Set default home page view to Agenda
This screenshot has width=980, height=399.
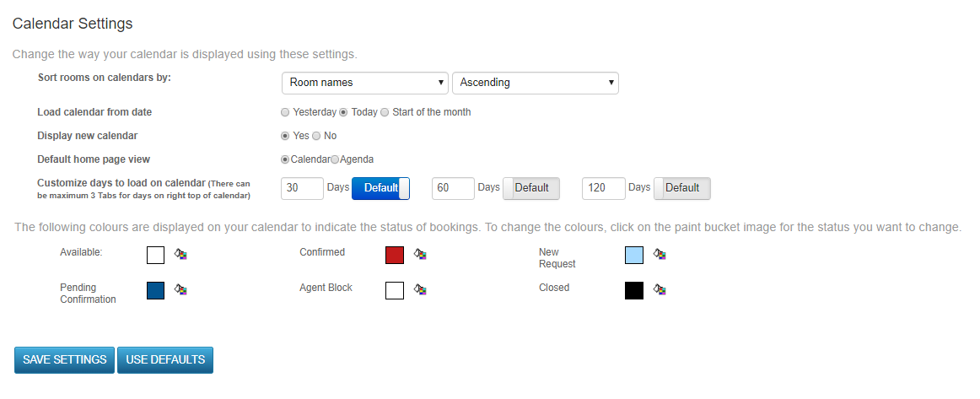pos(335,159)
